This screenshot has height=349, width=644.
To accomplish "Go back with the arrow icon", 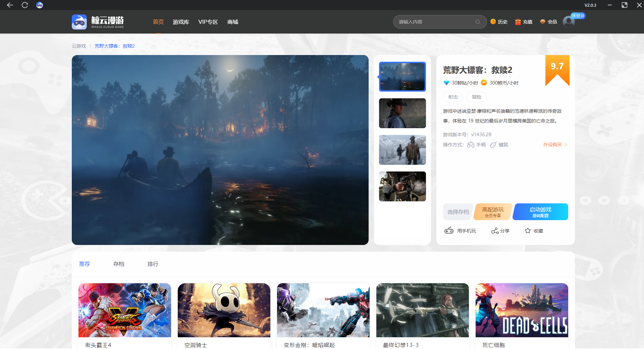I will 10,5.
